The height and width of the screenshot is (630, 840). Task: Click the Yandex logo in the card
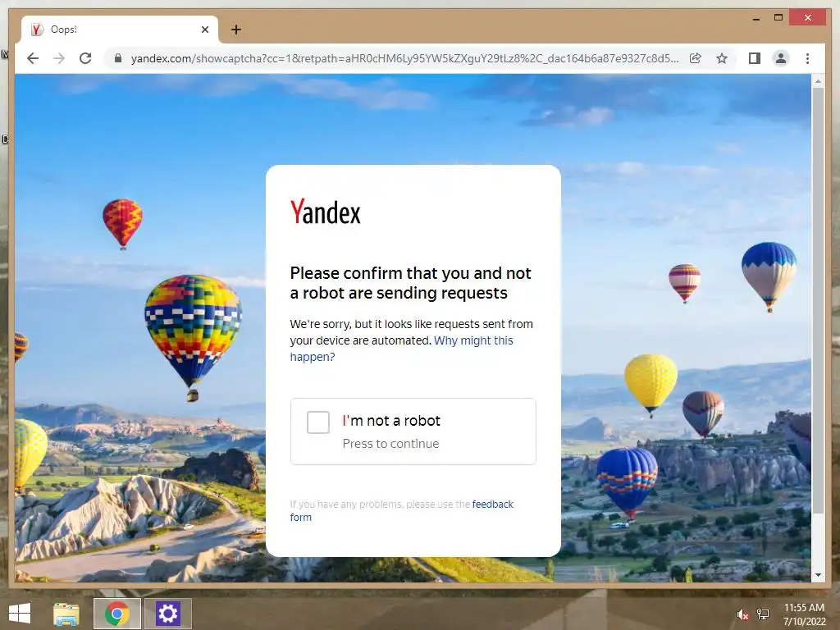325,212
